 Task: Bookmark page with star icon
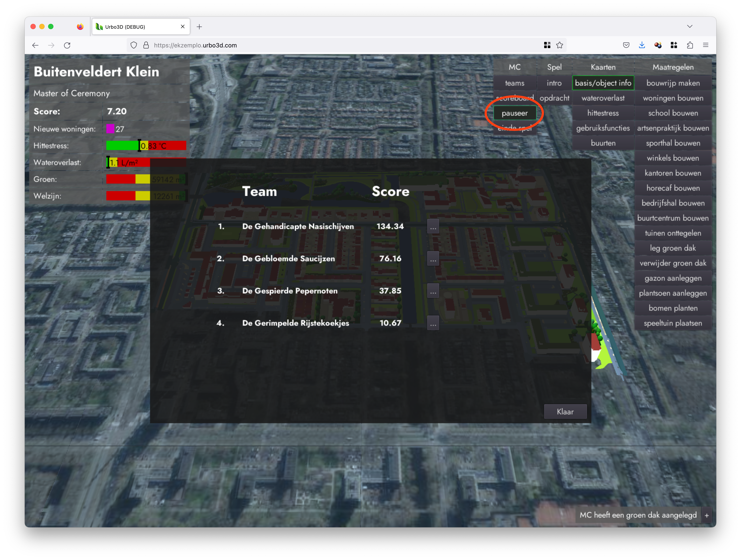[x=559, y=45]
